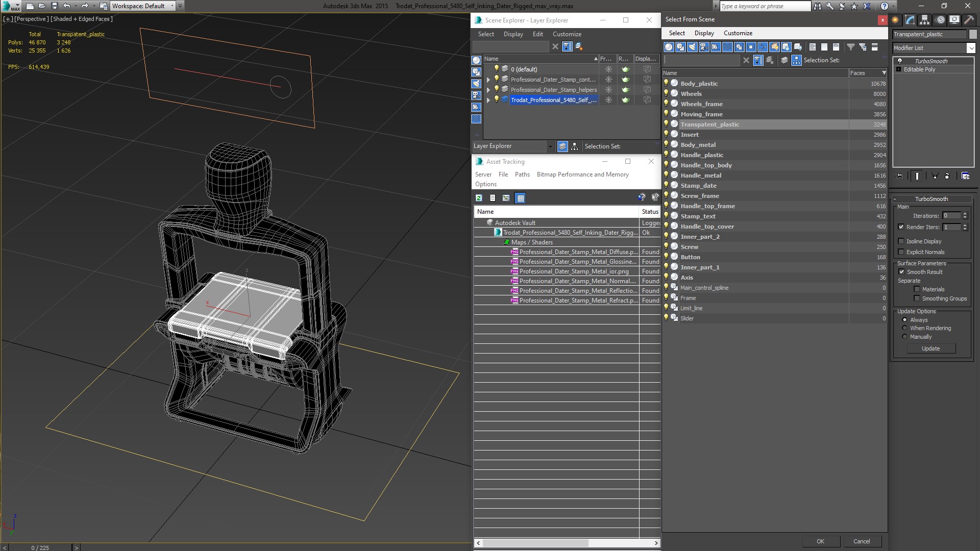Screen dimensions: 980x551
Task: Click the Transparent_plastic object color swatch
Action: point(972,34)
